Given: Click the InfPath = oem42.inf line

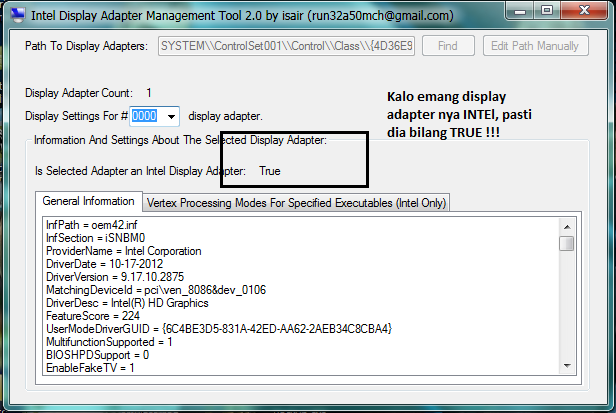Looking at the screenshot, I should point(92,225).
